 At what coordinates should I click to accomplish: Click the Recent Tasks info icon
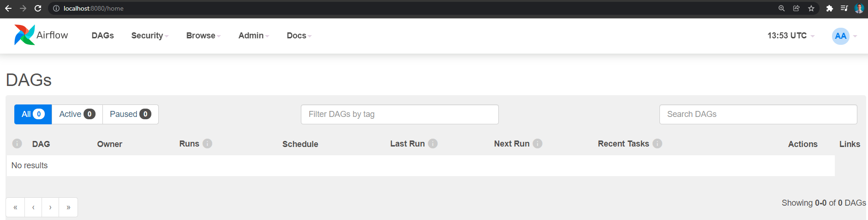[x=658, y=144]
